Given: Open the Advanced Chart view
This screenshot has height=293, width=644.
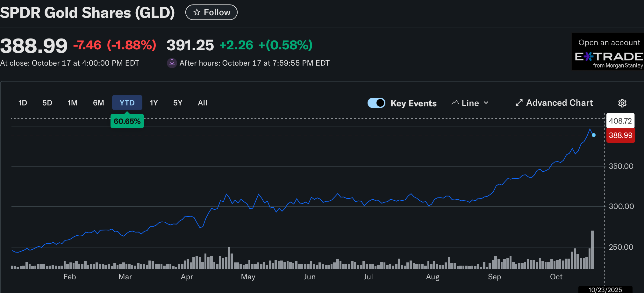Looking at the screenshot, I should (x=554, y=103).
